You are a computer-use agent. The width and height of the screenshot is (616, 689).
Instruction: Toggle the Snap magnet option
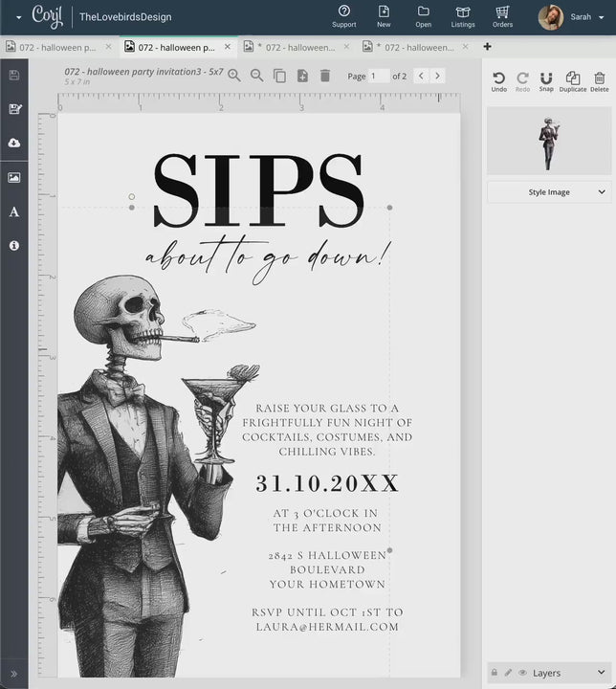point(546,81)
